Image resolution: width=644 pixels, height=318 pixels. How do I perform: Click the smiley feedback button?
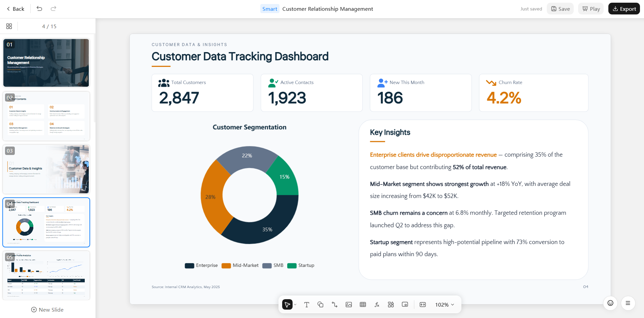(610, 303)
